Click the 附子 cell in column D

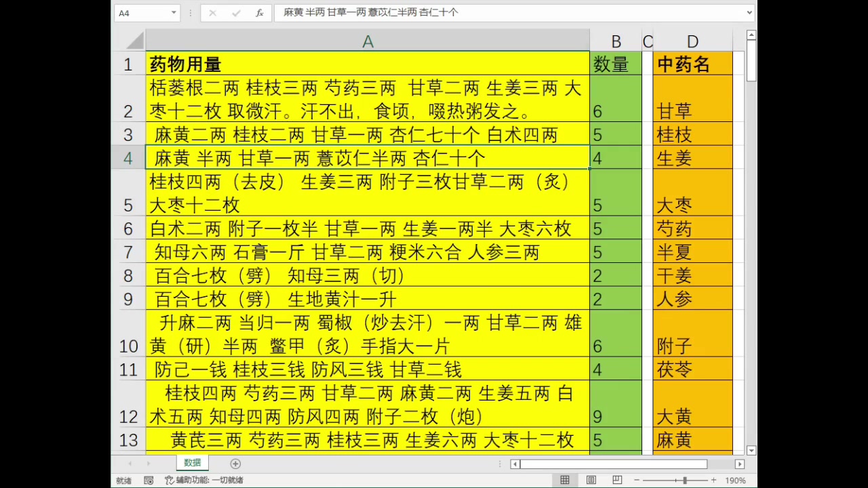pos(692,333)
